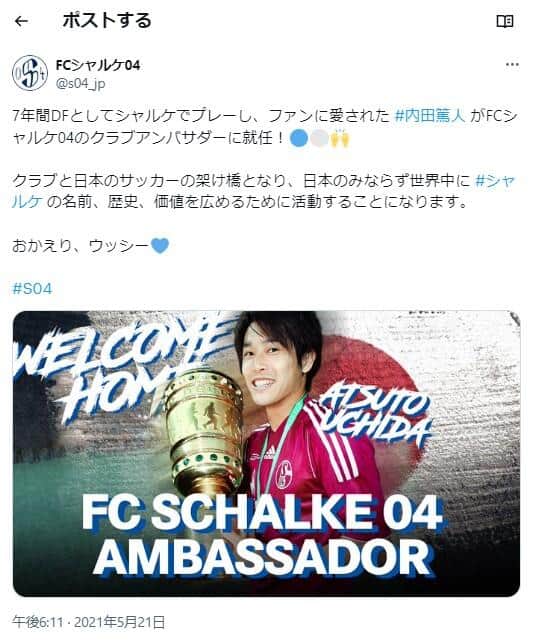This screenshot has width=534, height=643.
Task: Click the blue circle emoji
Action: coord(299,139)
